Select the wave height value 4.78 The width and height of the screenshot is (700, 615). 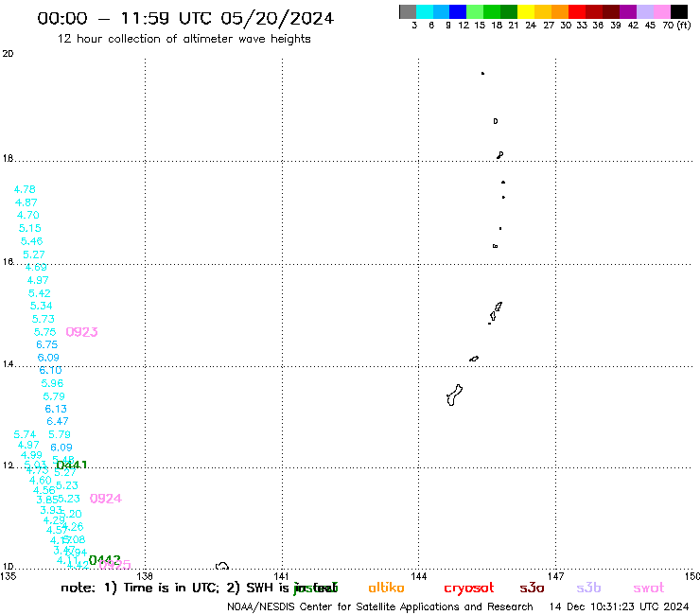coord(25,189)
